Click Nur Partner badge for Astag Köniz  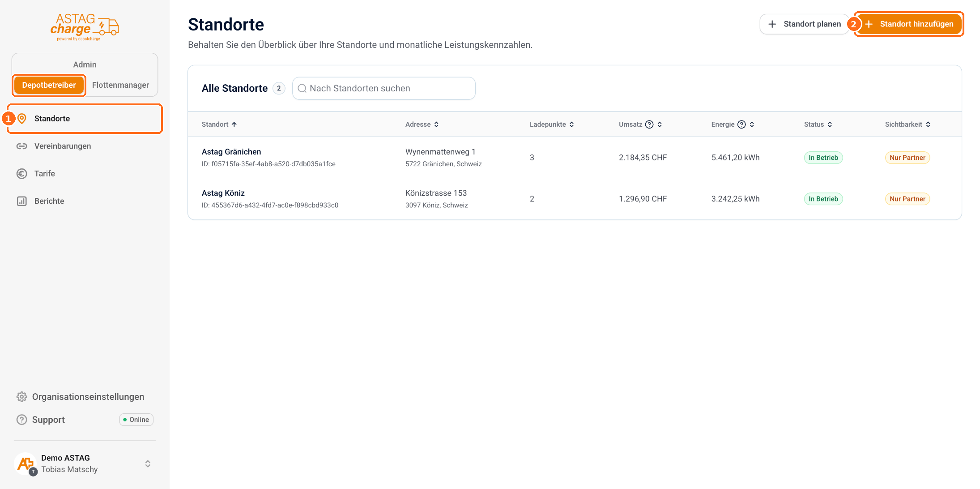(x=908, y=199)
